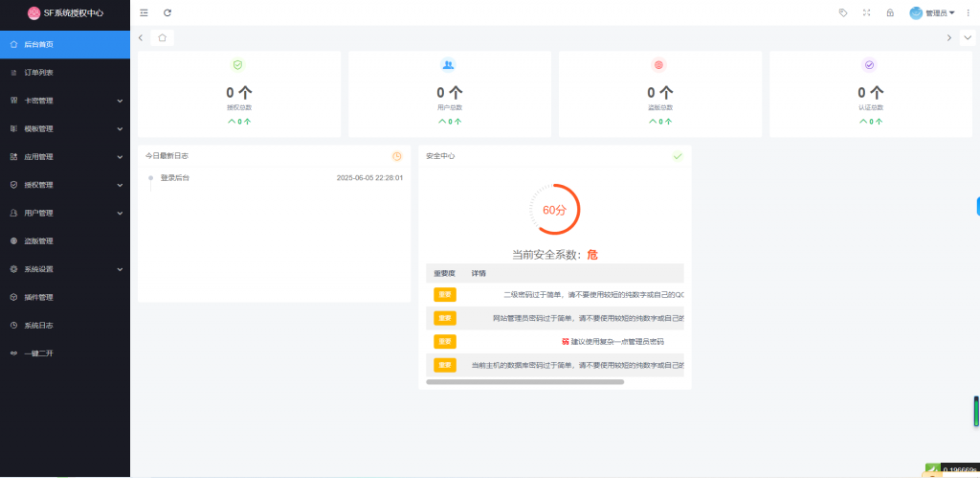The height and width of the screenshot is (478, 980).
Task: Click the 认证总数 label
Action: point(871,107)
